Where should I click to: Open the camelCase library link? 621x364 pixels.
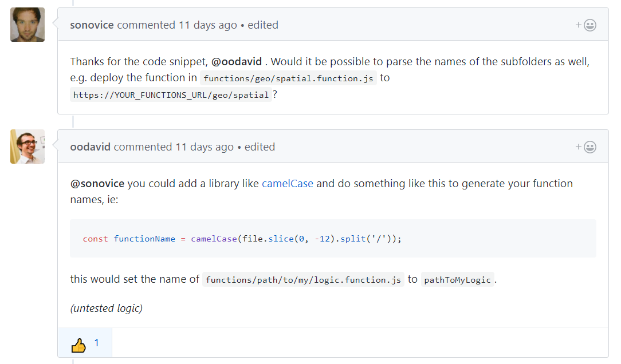(287, 183)
